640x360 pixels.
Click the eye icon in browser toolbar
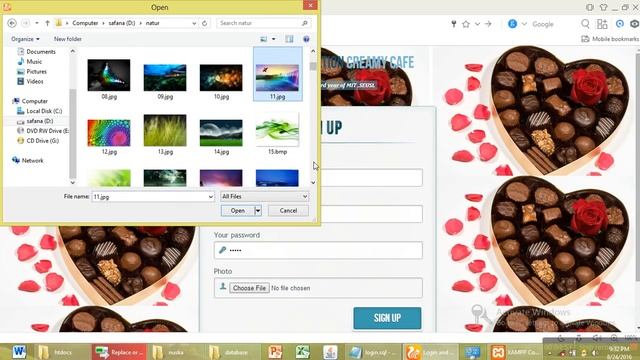(635, 24)
